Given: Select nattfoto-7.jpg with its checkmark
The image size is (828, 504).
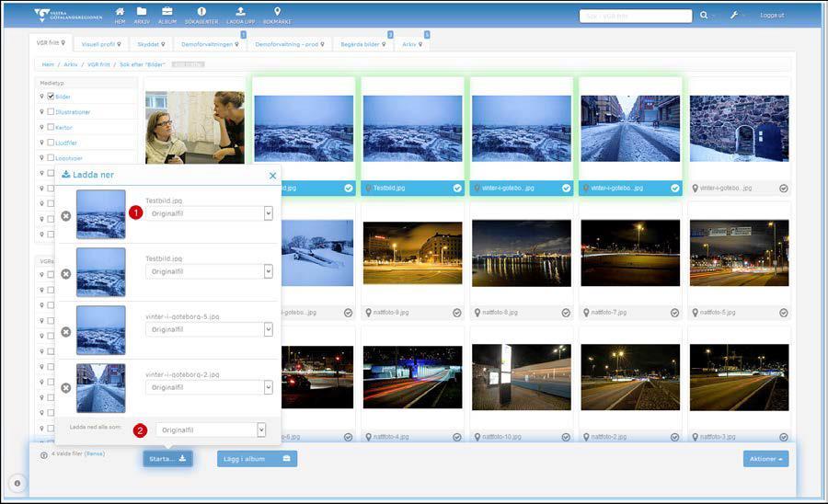Looking at the screenshot, I should pos(675,313).
